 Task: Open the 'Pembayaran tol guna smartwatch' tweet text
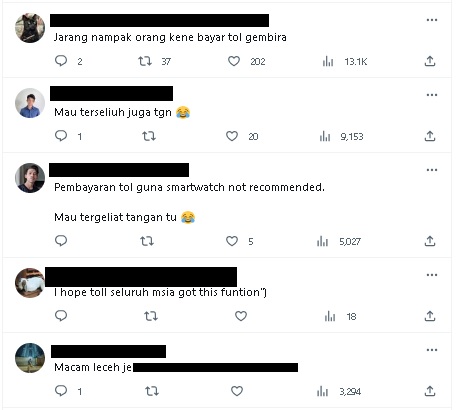click(x=189, y=187)
